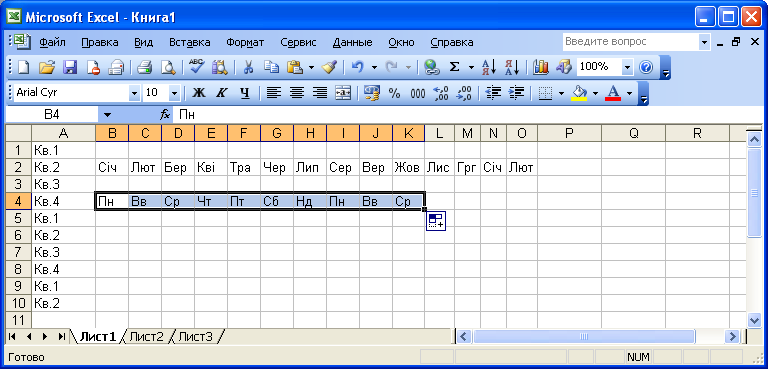Screen dimensions: 768x369
Task: Go to the next sheet tab arrow
Action: [x=45, y=337]
